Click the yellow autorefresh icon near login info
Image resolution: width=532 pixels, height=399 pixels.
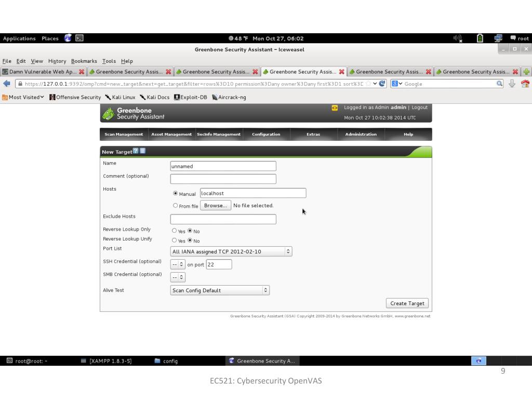tap(335, 108)
